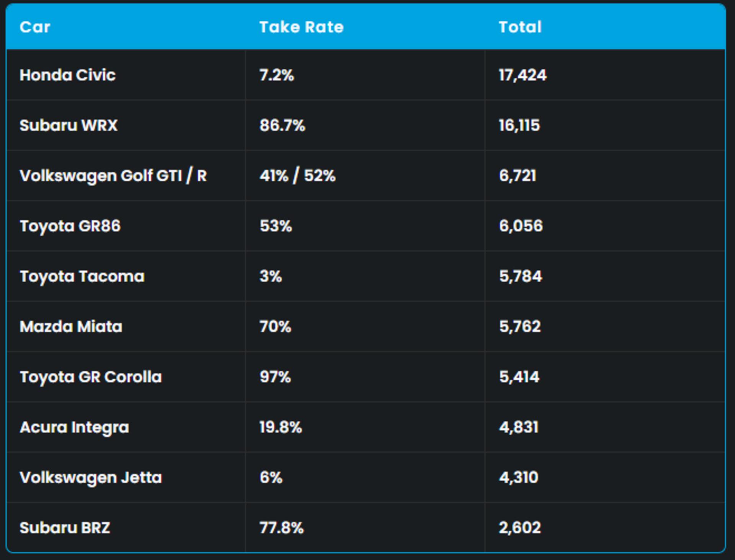Click the Toyota GR86 car name

tap(70, 226)
